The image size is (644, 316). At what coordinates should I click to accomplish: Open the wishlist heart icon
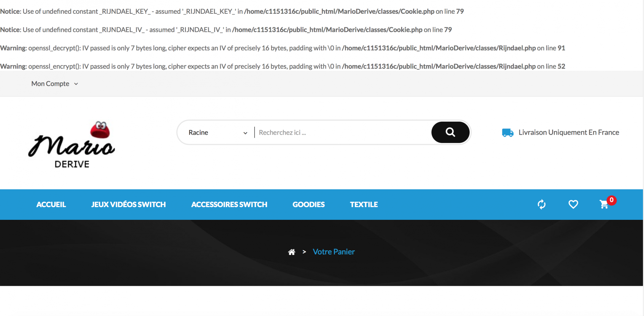point(573,204)
